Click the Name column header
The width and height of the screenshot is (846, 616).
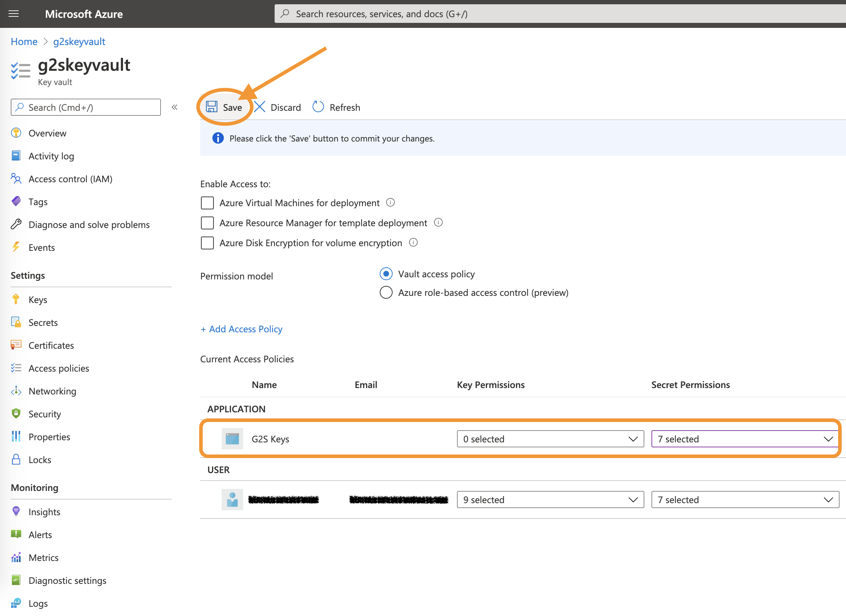(x=264, y=384)
